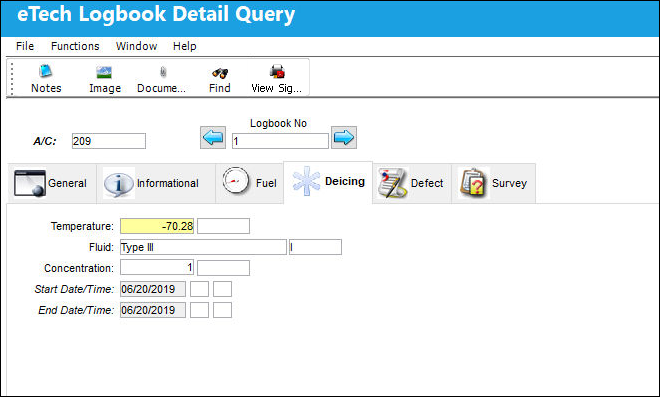Click the empty field beside Concentration value

pyautogui.click(x=224, y=268)
